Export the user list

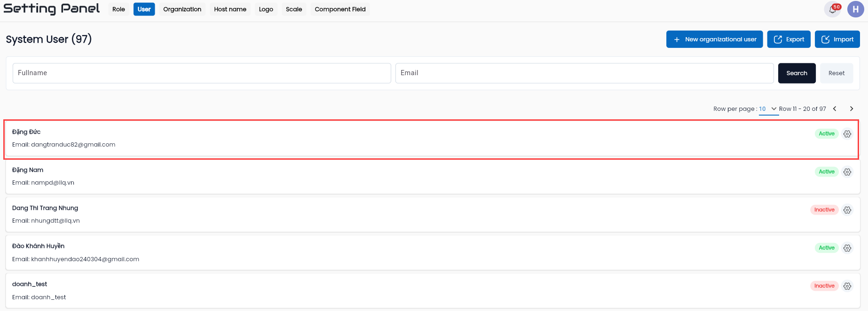tap(789, 39)
